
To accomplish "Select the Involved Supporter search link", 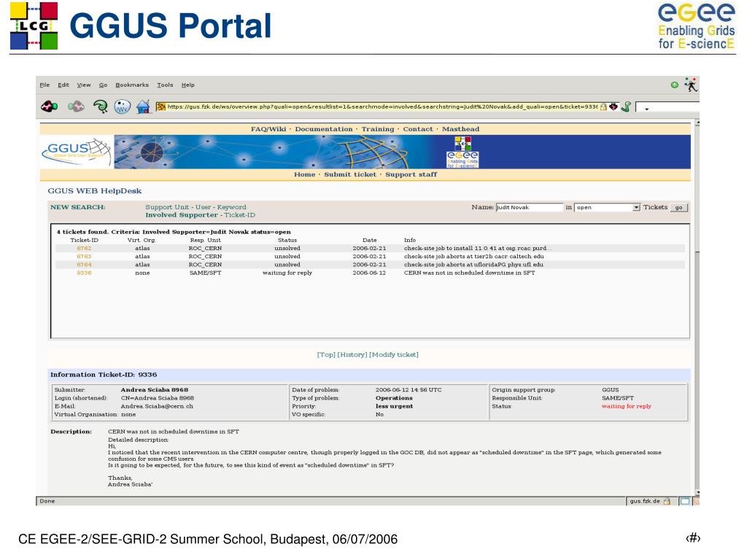I will [x=182, y=215].
